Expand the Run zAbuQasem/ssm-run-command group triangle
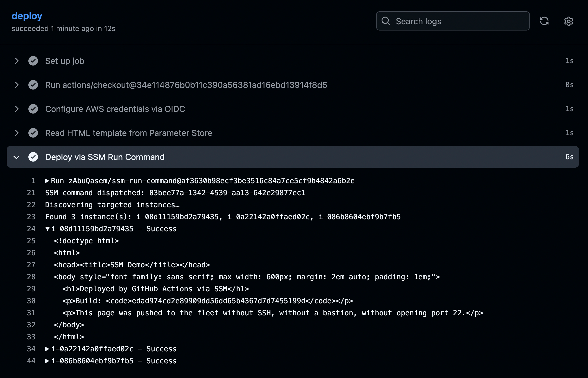 (x=47, y=181)
